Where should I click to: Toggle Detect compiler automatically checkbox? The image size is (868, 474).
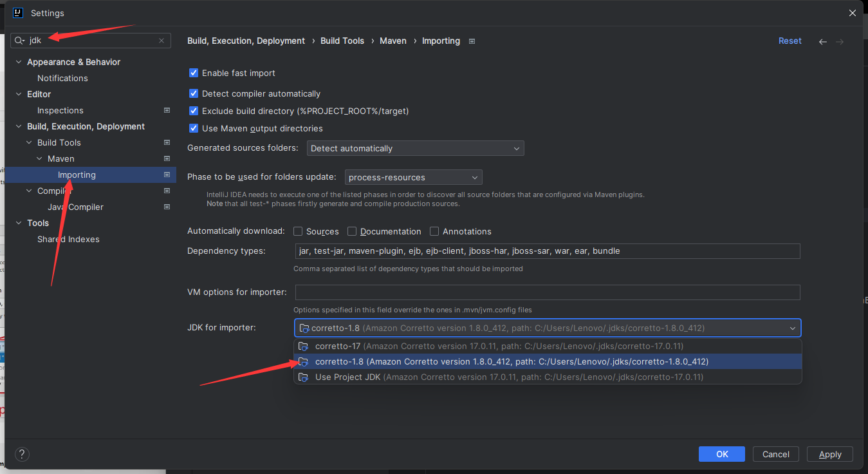(x=194, y=93)
